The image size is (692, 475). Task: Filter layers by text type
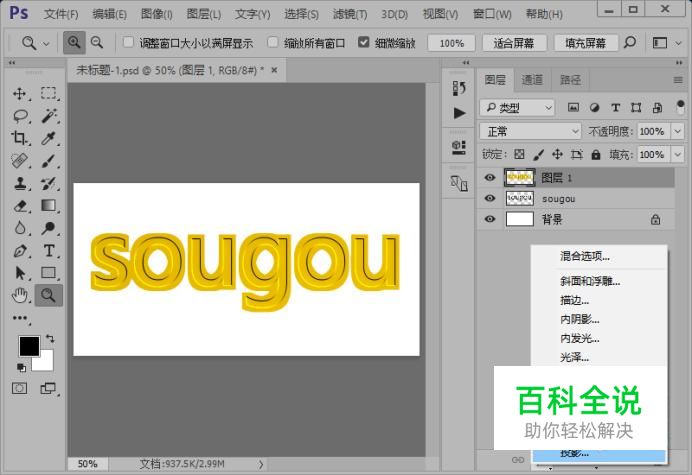(x=615, y=107)
